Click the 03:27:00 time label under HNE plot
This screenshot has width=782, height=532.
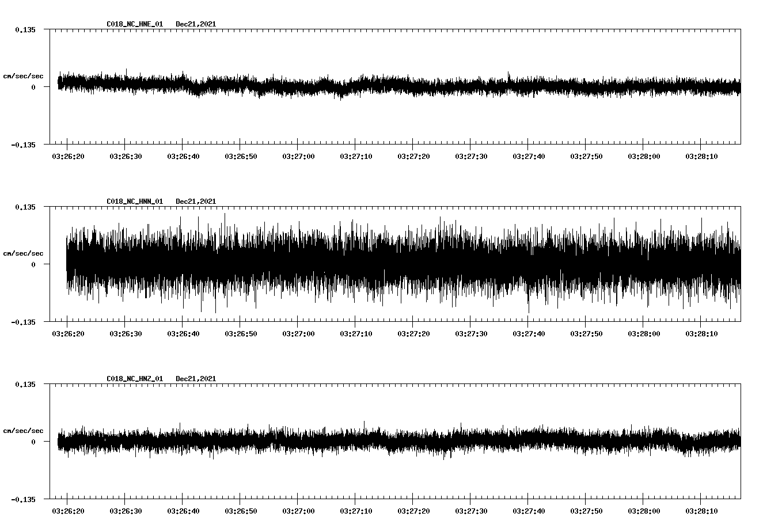pyautogui.click(x=298, y=156)
